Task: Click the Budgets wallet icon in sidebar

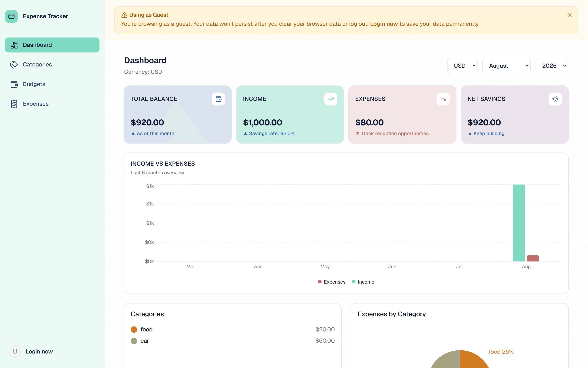Action: click(14, 84)
